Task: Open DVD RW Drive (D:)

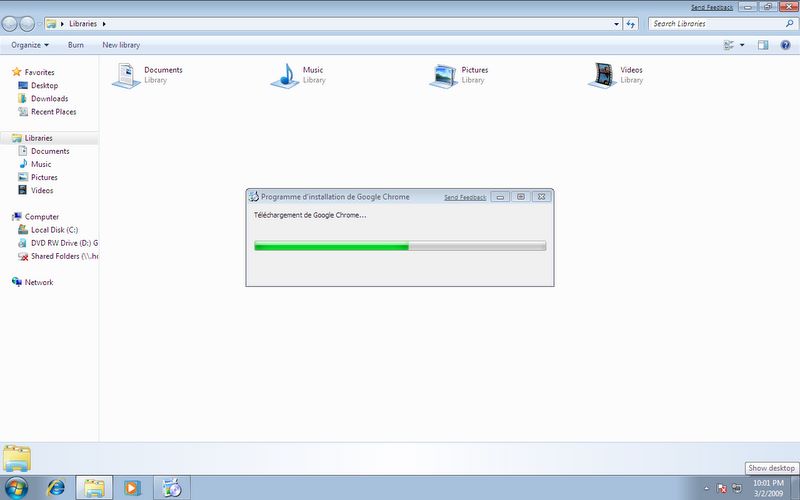Action: [64, 243]
